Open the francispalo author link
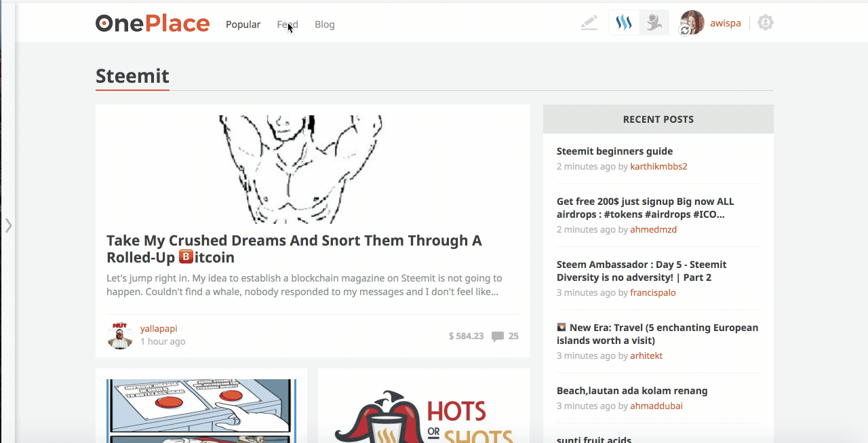Image resolution: width=868 pixels, height=443 pixels. click(x=653, y=292)
